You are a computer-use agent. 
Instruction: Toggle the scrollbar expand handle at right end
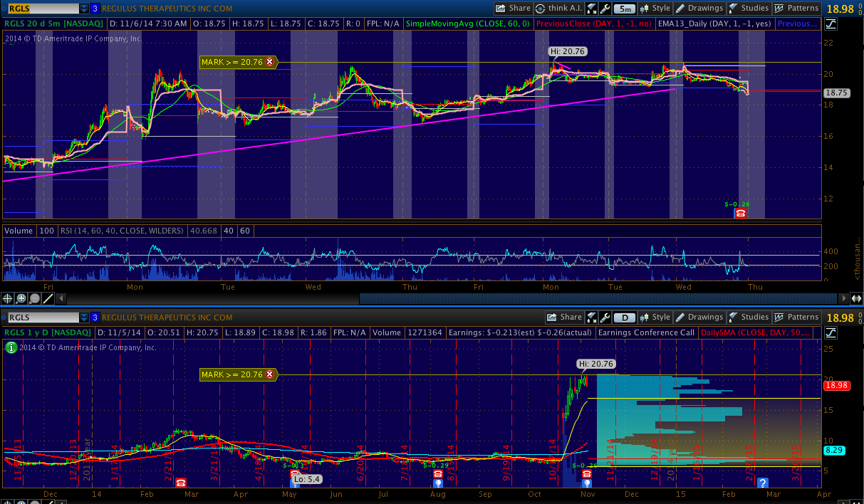click(857, 298)
